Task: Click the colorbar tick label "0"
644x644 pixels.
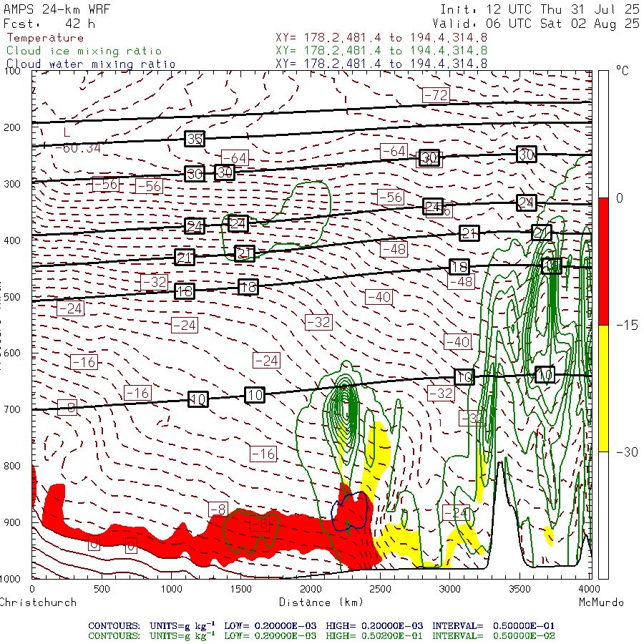Action: pos(620,198)
